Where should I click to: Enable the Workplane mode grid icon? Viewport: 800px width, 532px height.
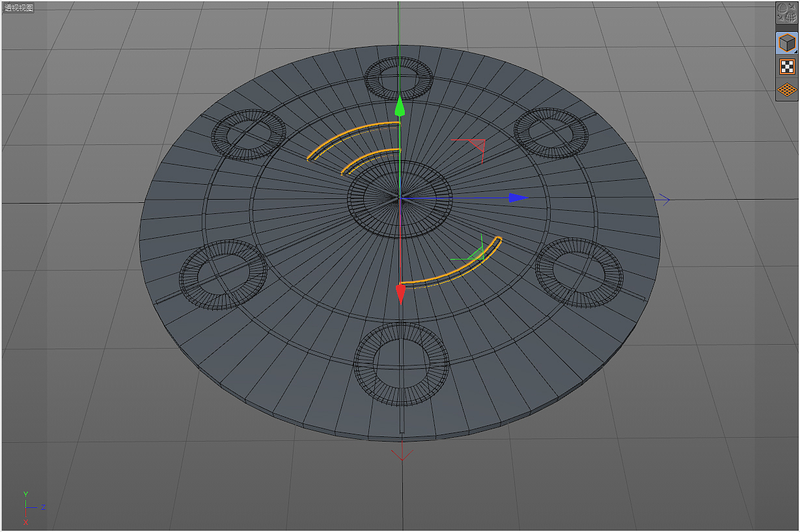tap(787, 89)
